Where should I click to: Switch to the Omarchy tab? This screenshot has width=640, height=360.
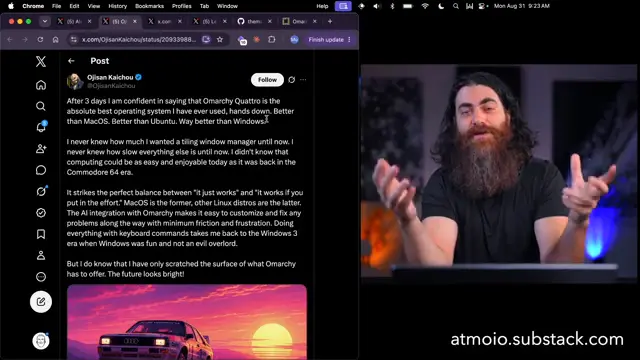pos(300,21)
